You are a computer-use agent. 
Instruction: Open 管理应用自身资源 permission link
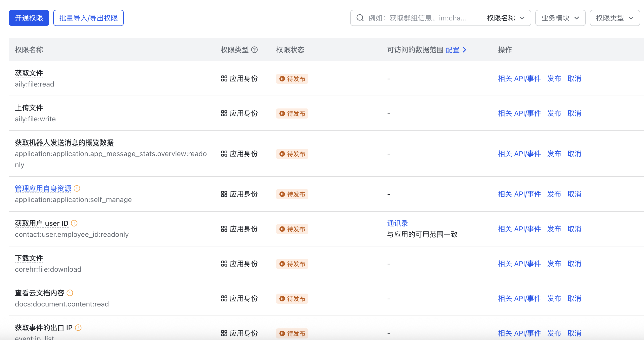pyautogui.click(x=43, y=188)
